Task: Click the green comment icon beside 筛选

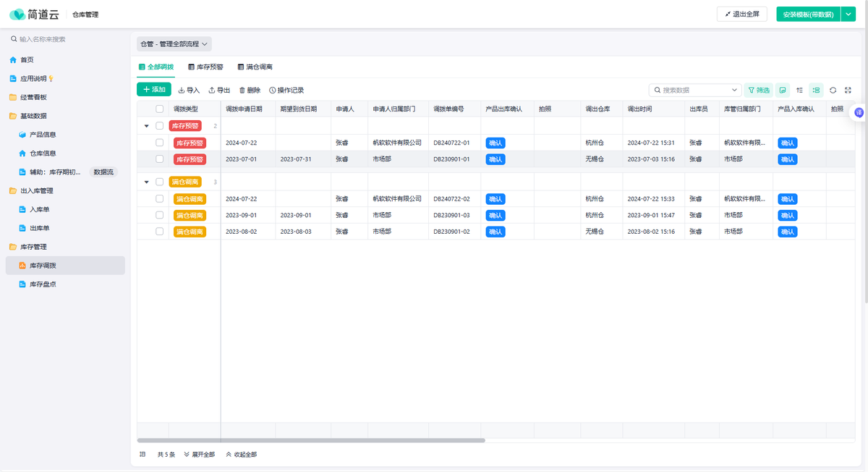Action: point(782,90)
